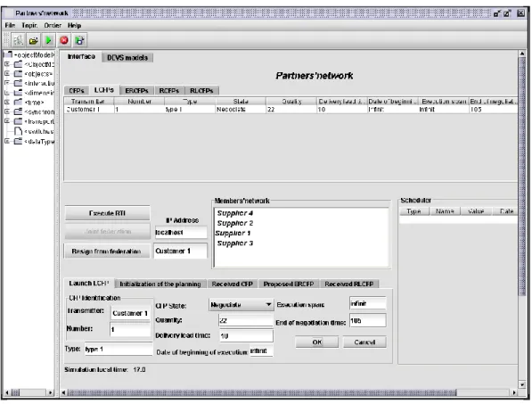This screenshot has width=532, height=404.
Task: Open the Initialization of the planning tab
Action: click(160, 284)
